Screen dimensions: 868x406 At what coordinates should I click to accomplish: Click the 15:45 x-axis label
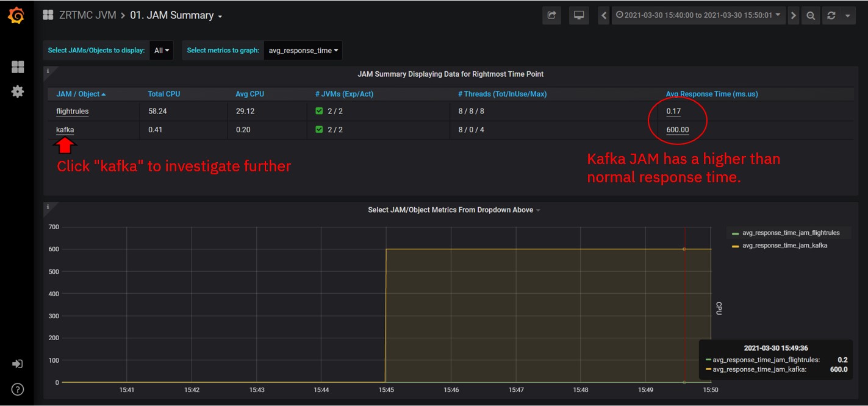[386, 390]
